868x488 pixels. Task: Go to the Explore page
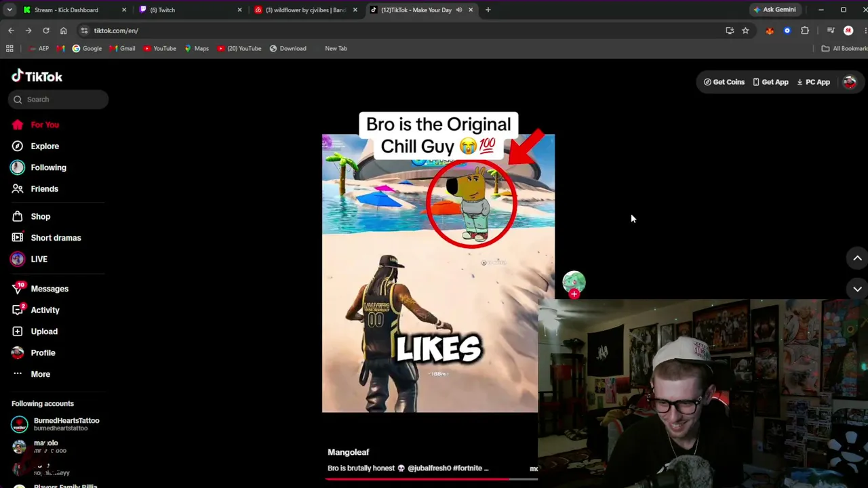[35, 146]
